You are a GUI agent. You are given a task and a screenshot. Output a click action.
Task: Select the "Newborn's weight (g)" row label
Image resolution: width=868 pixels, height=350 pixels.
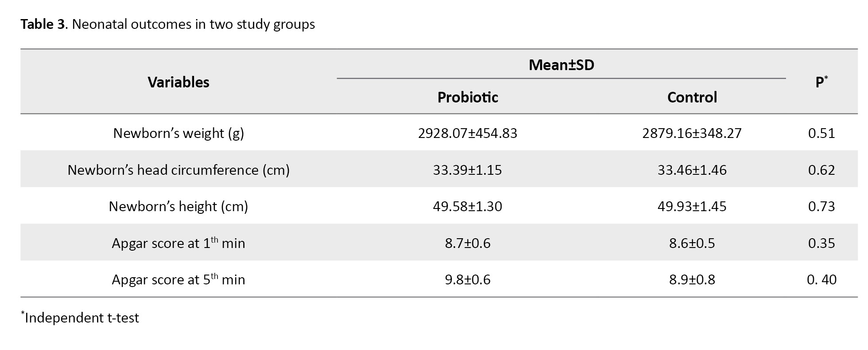(178, 133)
